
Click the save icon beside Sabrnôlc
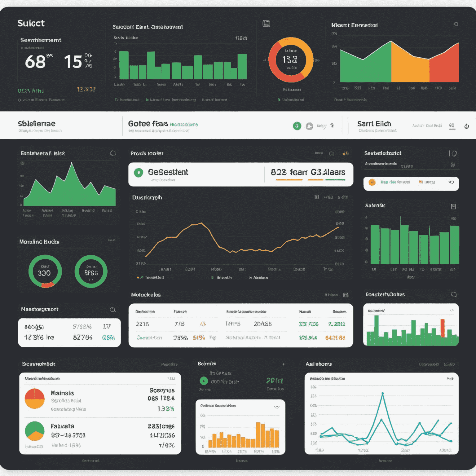coord(453,206)
